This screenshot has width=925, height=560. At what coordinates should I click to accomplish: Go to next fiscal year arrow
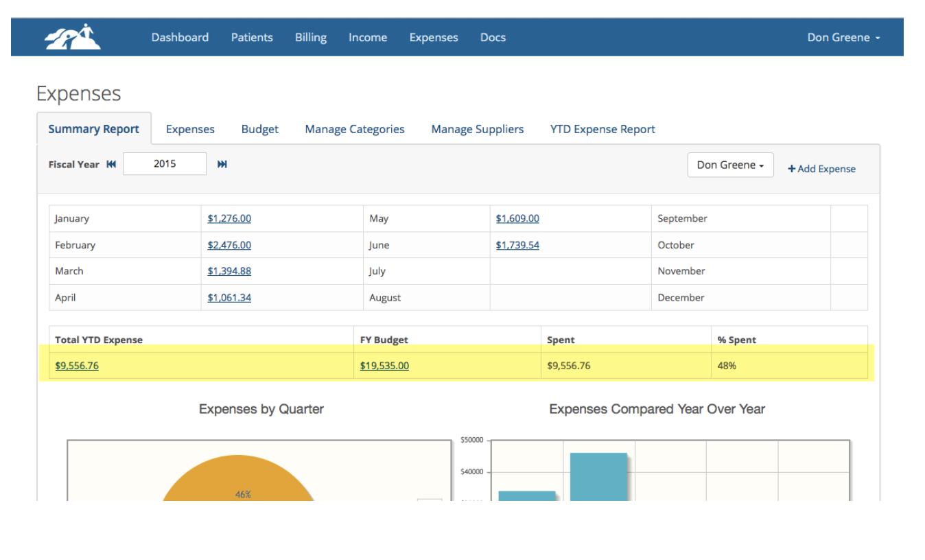[x=222, y=164]
